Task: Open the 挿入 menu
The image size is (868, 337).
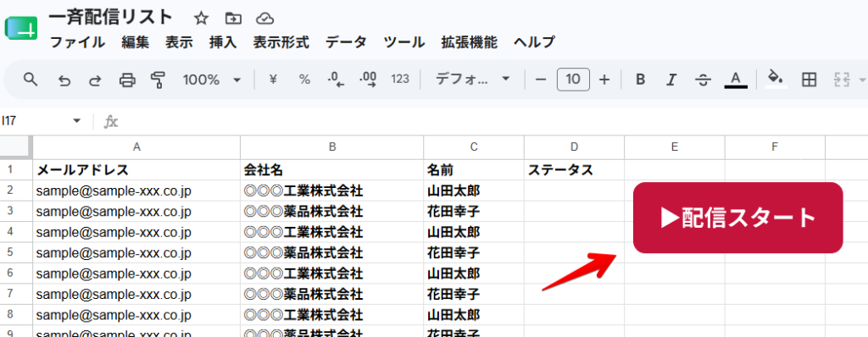Action: pos(223,42)
